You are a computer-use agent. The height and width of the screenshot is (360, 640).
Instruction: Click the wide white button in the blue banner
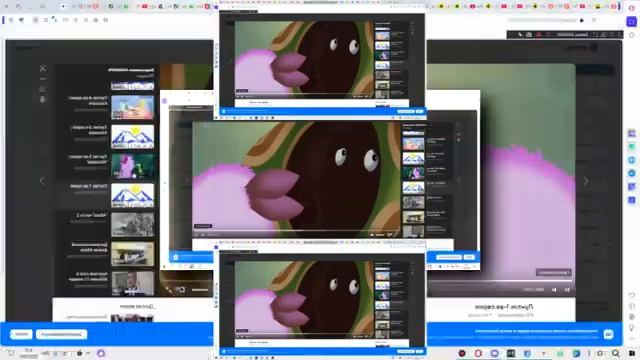[x=61, y=334]
